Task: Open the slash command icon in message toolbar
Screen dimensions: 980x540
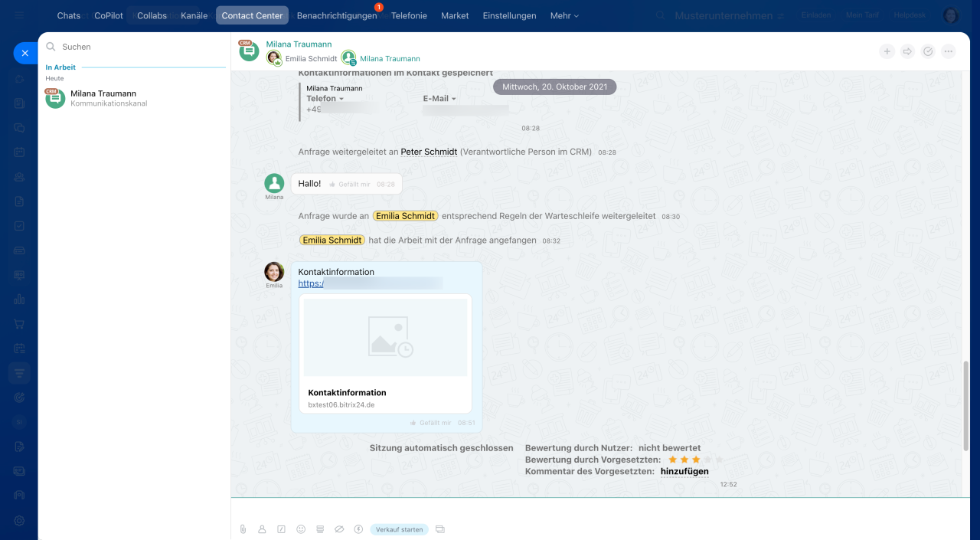Action: click(281, 529)
